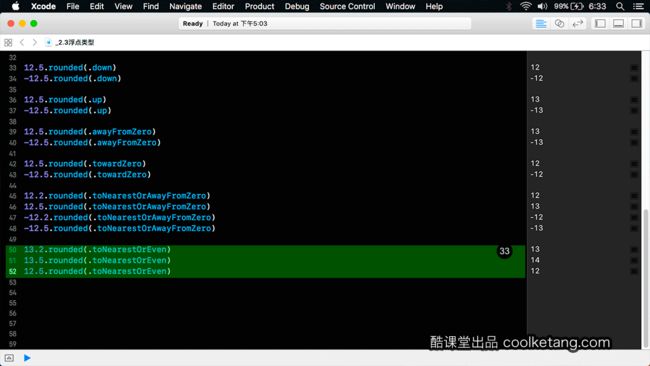The width and height of the screenshot is (650, 366).
Task: Open the Source Control menu
Action: pos(347,6)
